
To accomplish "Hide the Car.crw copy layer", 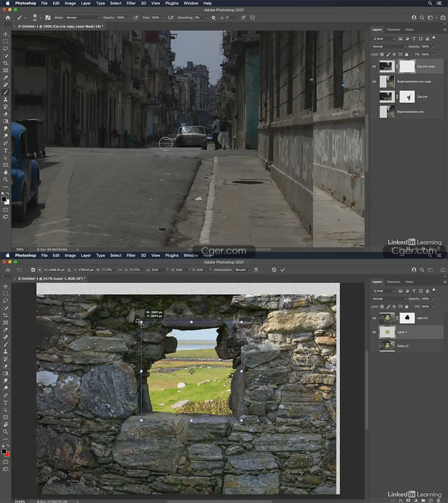I will pyautogui.click(x=374, y=66).
